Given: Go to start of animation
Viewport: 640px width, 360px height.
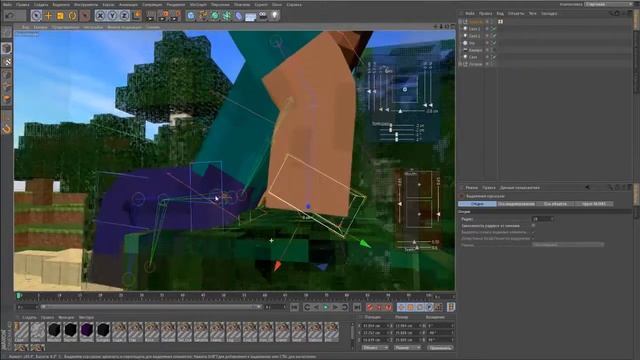Looking at the screenshot, I should [294, 307].
